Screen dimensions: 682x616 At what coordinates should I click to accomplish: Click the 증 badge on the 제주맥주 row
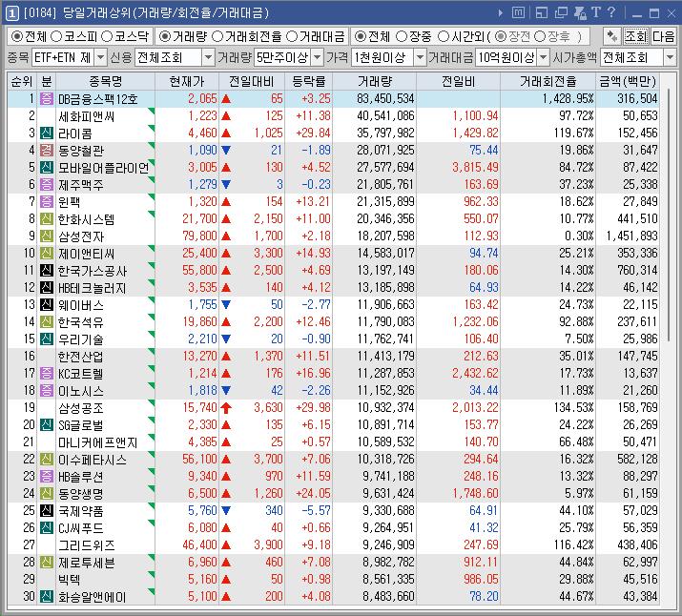pyautogui.click(x=46, y=184)
